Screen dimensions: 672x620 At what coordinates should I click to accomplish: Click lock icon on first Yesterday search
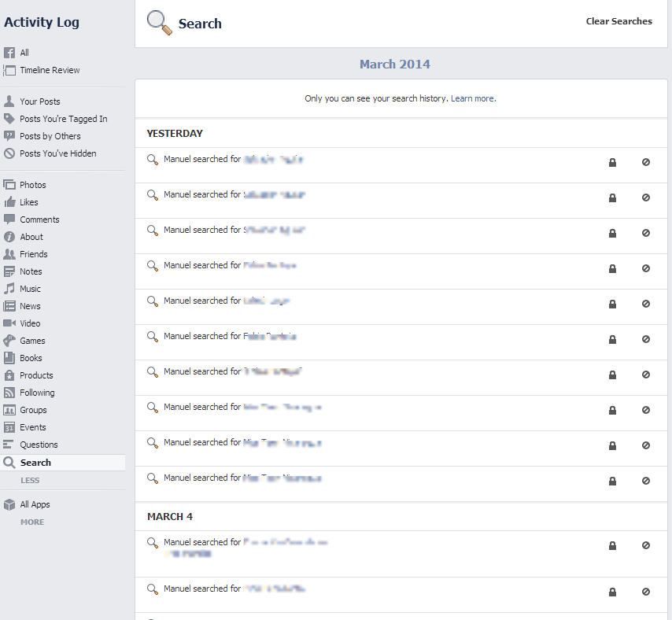[x=612, y=163]
